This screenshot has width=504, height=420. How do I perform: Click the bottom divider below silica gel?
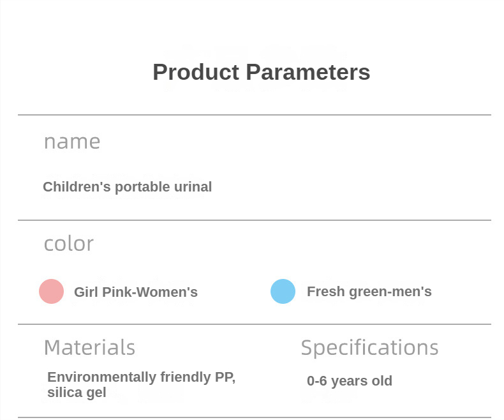(x=255, y=417)
